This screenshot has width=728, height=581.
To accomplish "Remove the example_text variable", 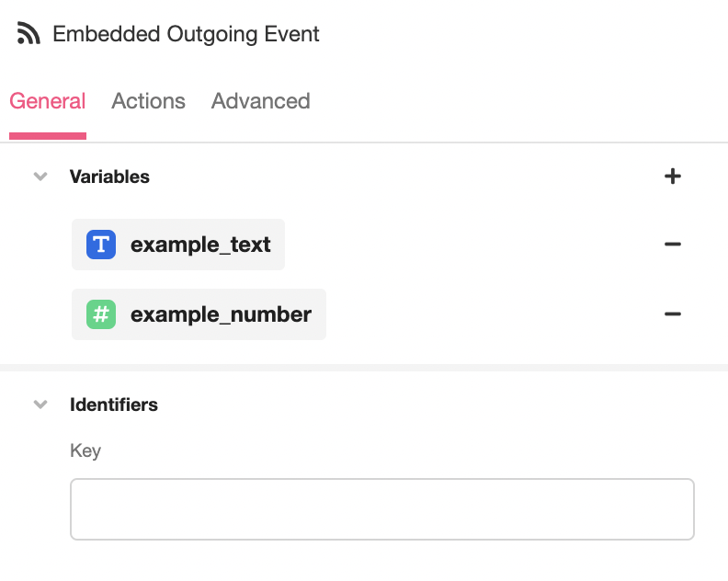I will tap(672, 245).
